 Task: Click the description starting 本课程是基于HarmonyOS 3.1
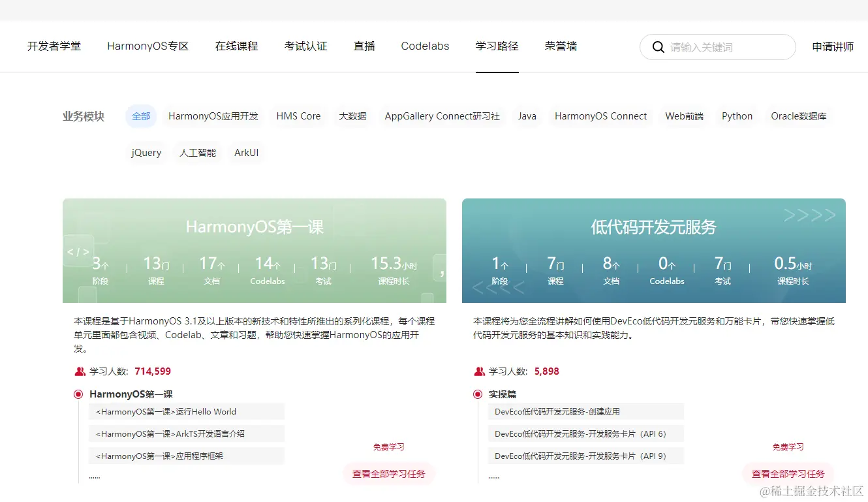pyautogui.click(x=255, y=335)
